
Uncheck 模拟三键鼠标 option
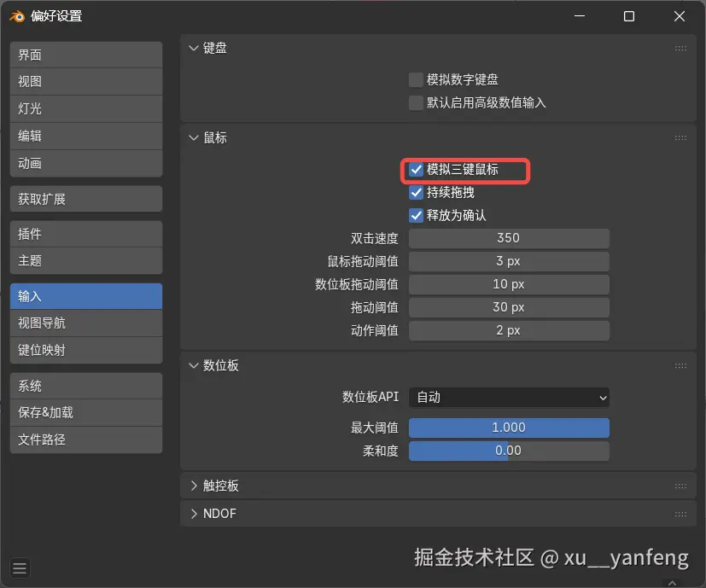click(x=416, y=170)
